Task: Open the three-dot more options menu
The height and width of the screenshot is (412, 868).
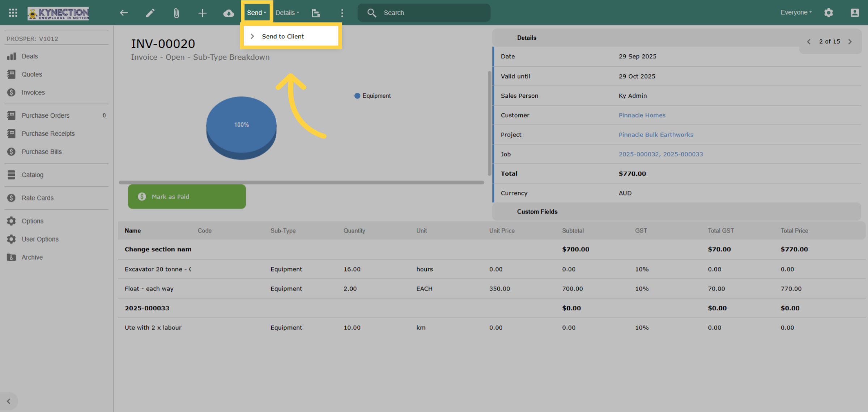Action: point(342,13)
